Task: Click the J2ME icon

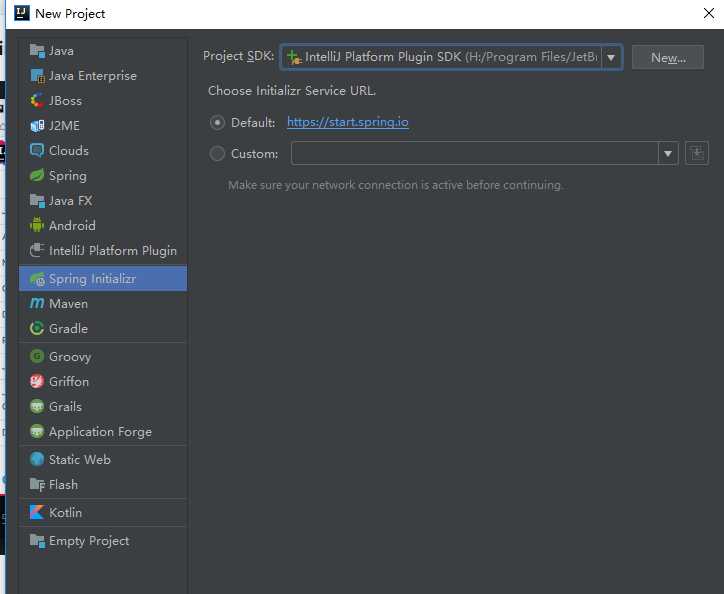Action: point(37,125)
